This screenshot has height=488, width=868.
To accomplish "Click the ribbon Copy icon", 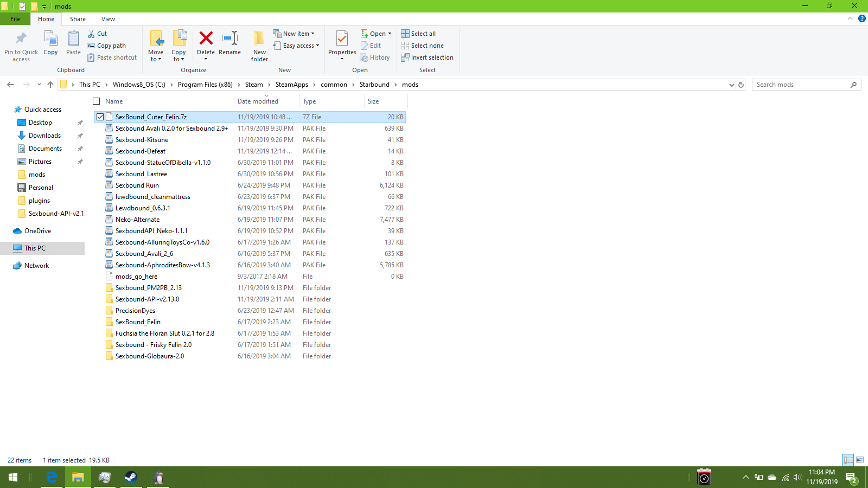I will [50, 43].
